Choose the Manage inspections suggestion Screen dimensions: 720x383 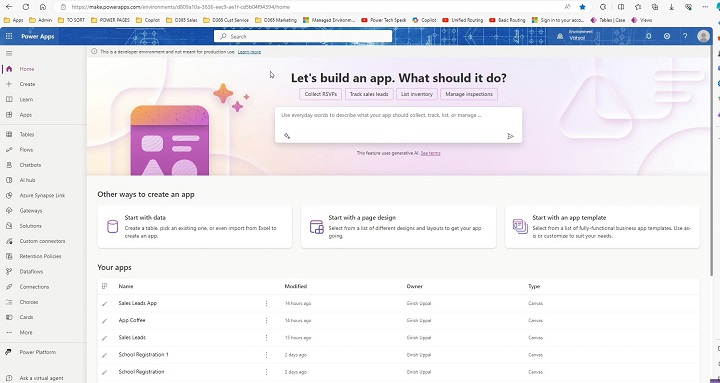click(x=469, y=94)
